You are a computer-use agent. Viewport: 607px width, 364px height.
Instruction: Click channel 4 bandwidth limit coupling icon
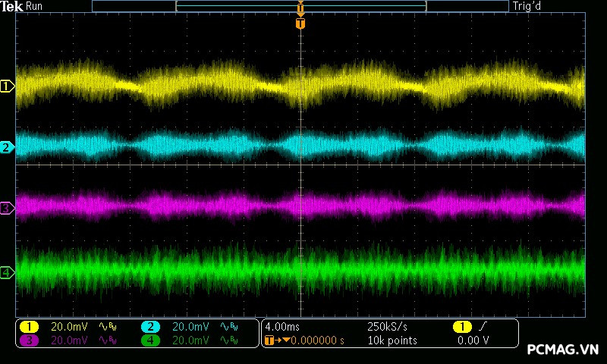(x=228, y=340)
